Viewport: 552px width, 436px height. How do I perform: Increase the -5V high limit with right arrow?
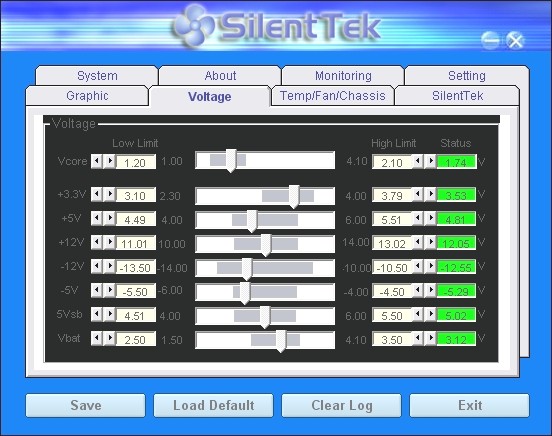(x=431, y=290)
